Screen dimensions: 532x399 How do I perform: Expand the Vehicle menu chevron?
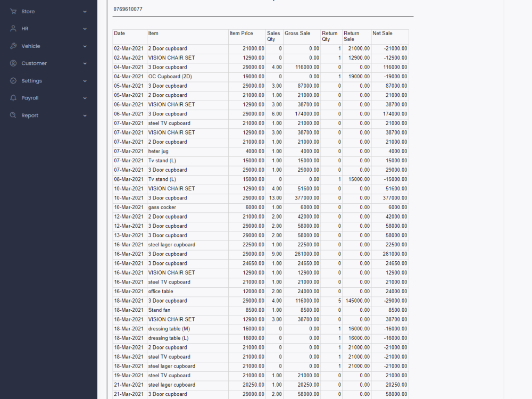pyautogui.click(x=85, y=46)
